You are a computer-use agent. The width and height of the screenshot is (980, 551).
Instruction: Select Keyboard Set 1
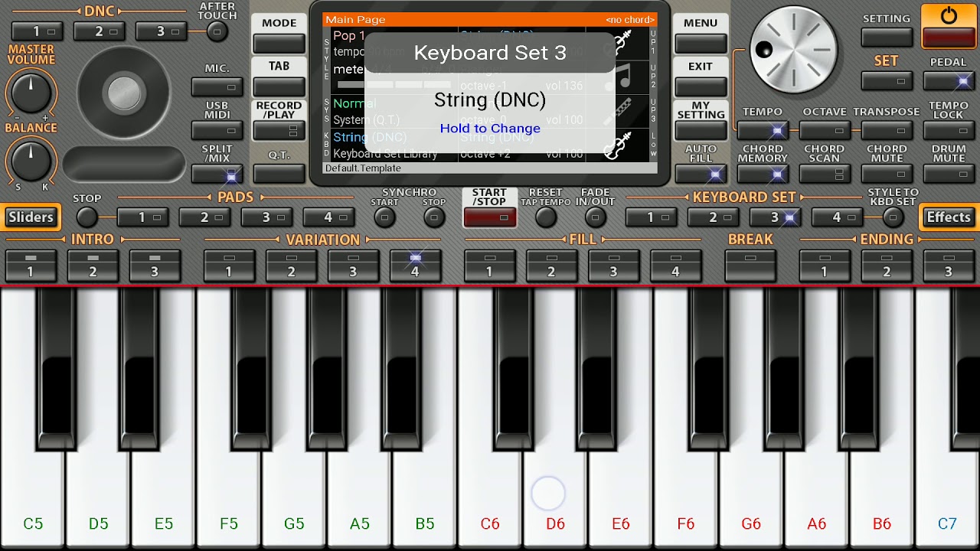point(652,217)
